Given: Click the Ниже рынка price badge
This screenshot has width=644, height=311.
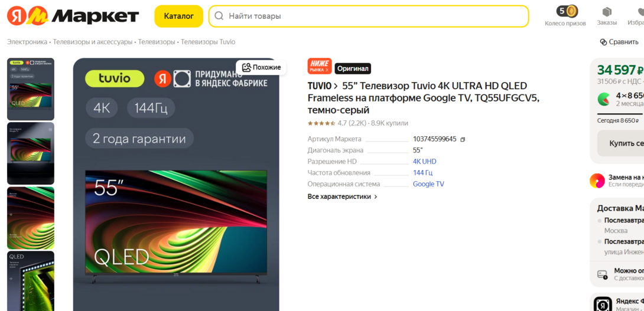Looking at the screenshot, I should click(x=319, y=66).
